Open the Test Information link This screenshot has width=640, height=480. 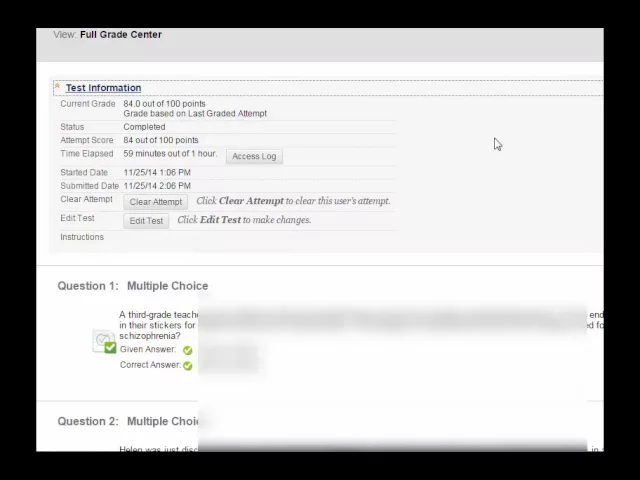[103, 88]
